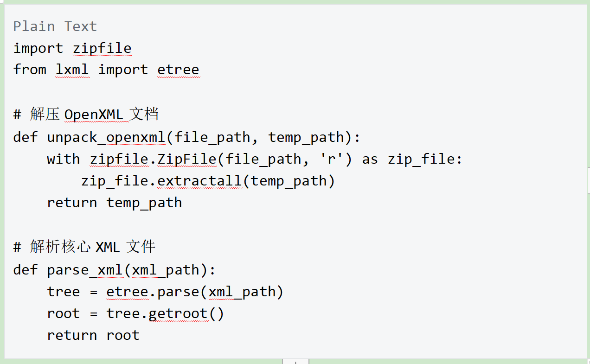Click the 'getroot' method name

coord(178,313)
